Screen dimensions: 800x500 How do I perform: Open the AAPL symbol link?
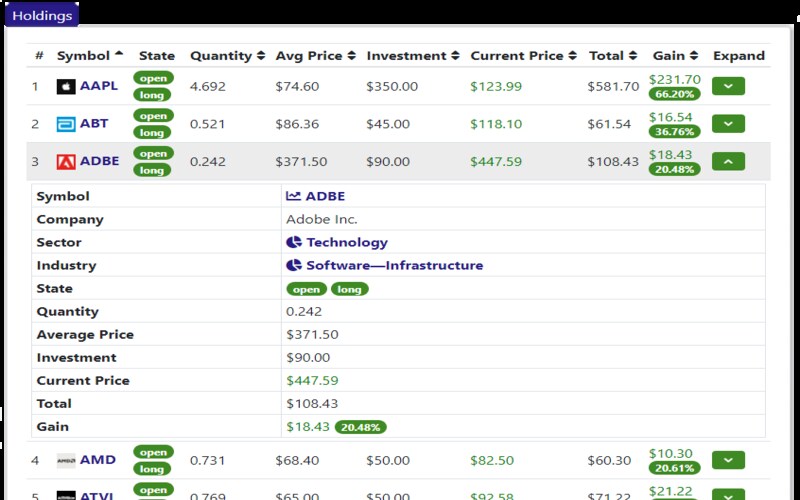pyautogui.click(x=99, y=86)
